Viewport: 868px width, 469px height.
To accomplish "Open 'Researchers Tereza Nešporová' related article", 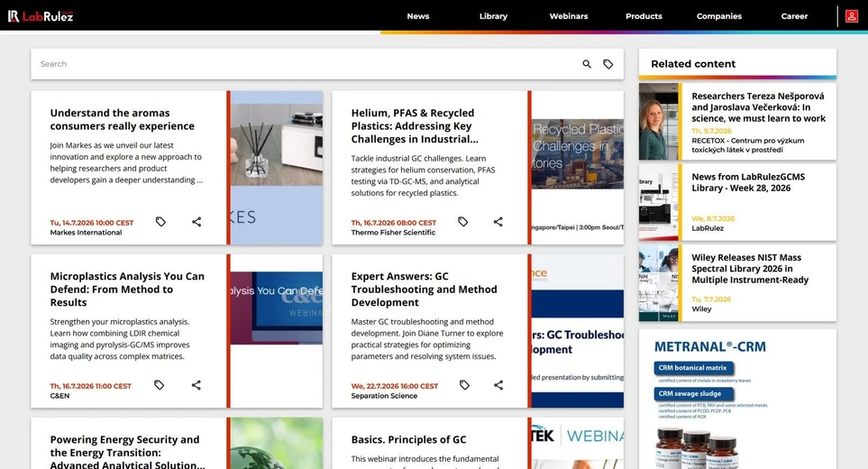I will (x=758, y=107).
